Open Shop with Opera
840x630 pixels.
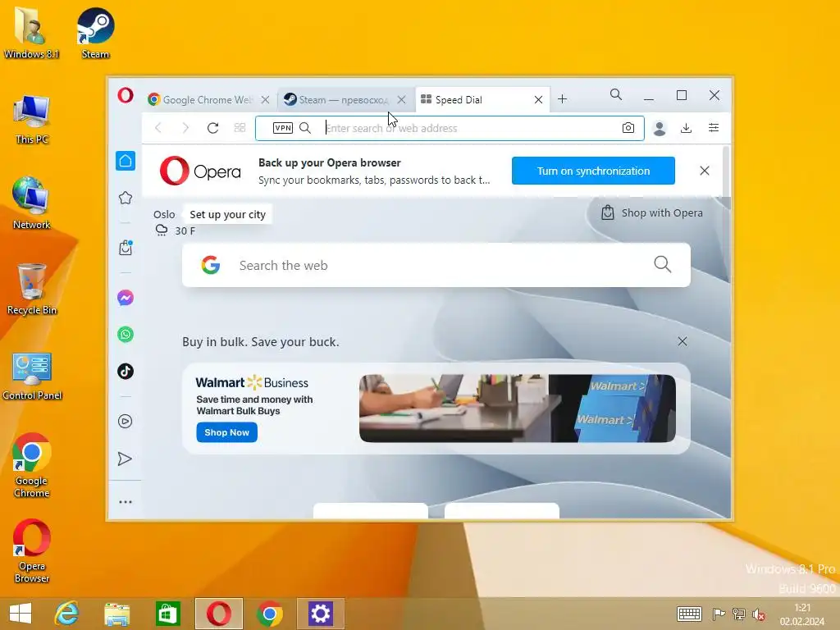652,212
